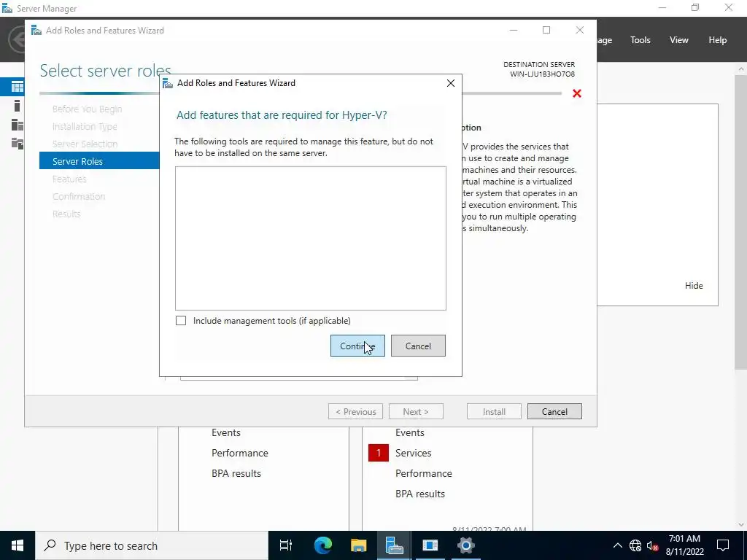Image resolution: width=747 pixels, height=560 pixels.
Task: Click the muted volume tray icon
Action: tap(652, 545)
